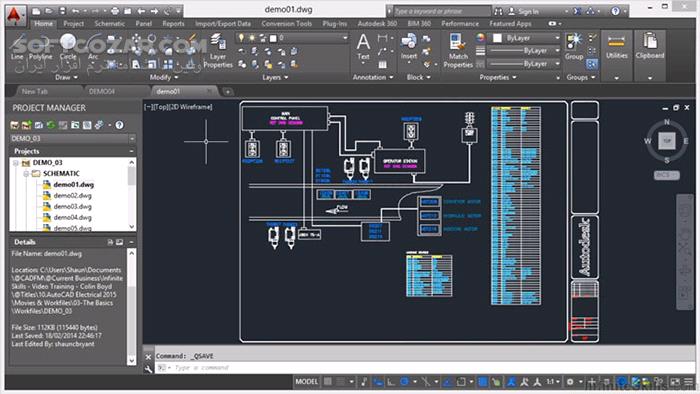Toggle grid display in status bar
700x394 pixels.
coord(328,382)
